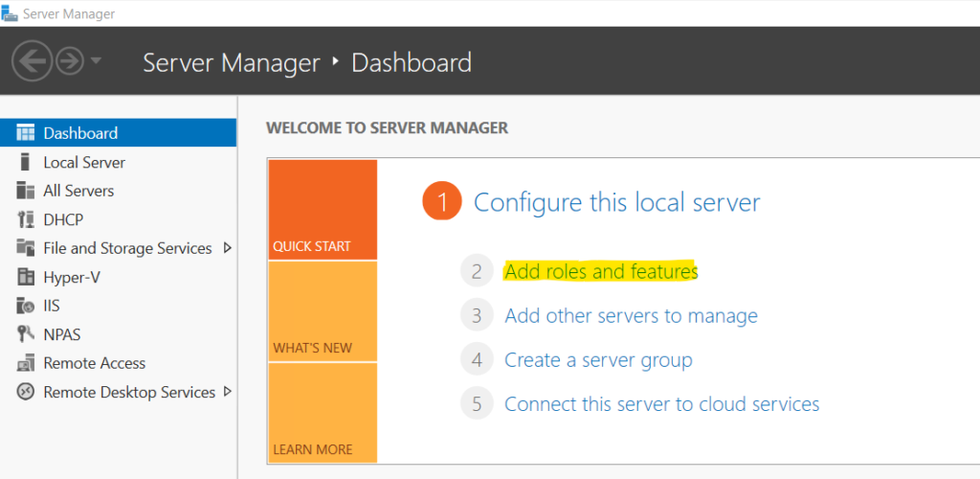Click the Server Manager title bar icon

tap(10, 13)
